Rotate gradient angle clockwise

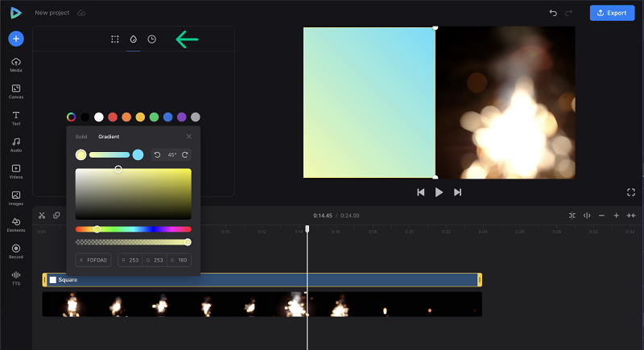pos(185,154)
